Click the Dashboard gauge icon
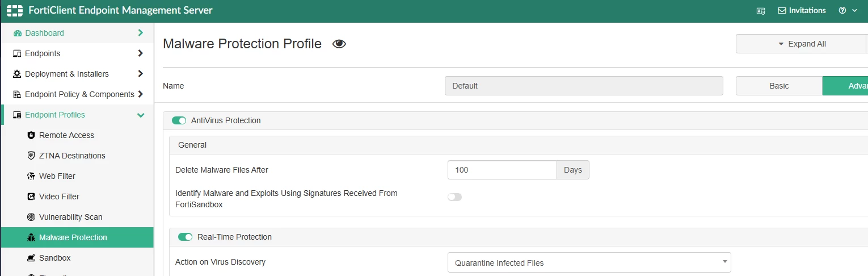This screenshot has width=868, height=276. pyautogui.click(x=18, y=33)
